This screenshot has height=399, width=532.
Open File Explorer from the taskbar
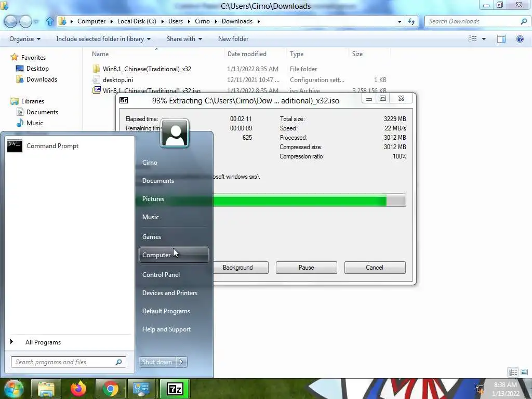pos(46,389)
